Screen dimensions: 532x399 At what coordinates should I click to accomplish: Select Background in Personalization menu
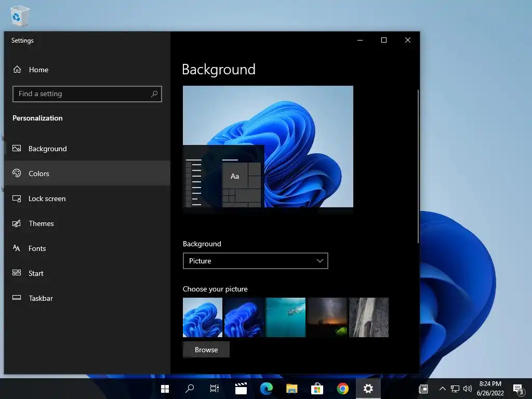coord(87,148)
